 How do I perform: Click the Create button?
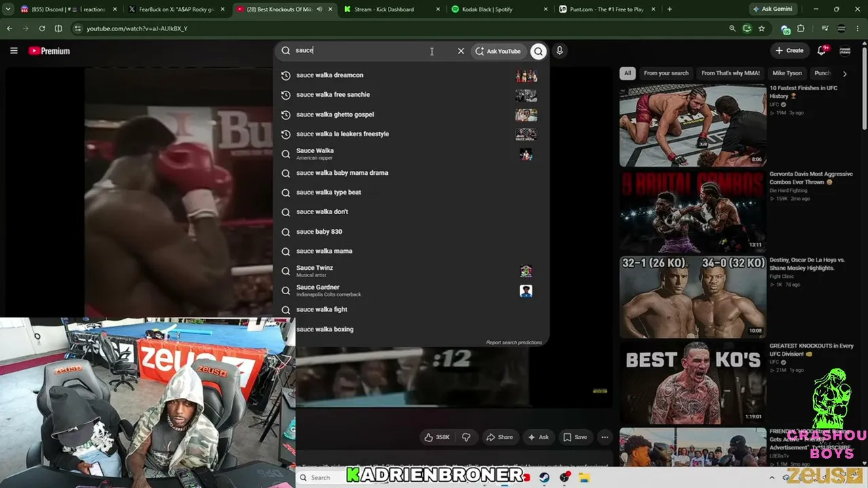tap(790, 50)
